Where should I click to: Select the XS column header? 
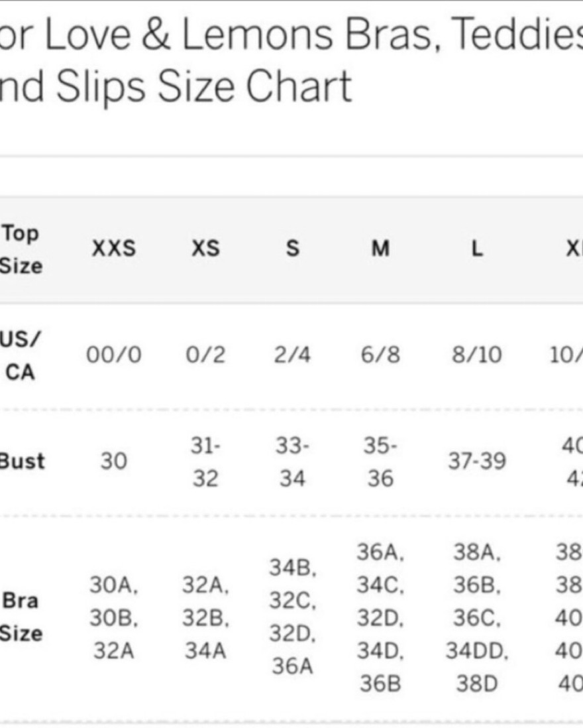[205, 249]
